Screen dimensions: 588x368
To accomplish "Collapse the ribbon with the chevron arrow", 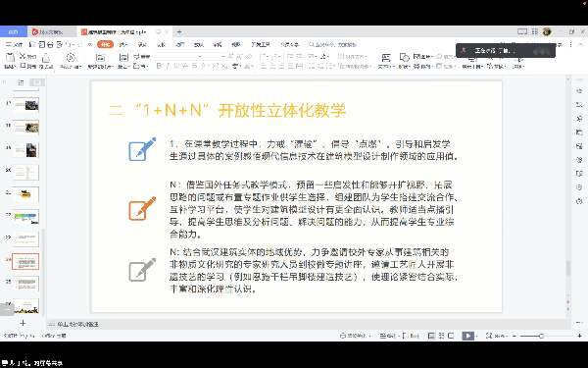I will pos(580,45).
